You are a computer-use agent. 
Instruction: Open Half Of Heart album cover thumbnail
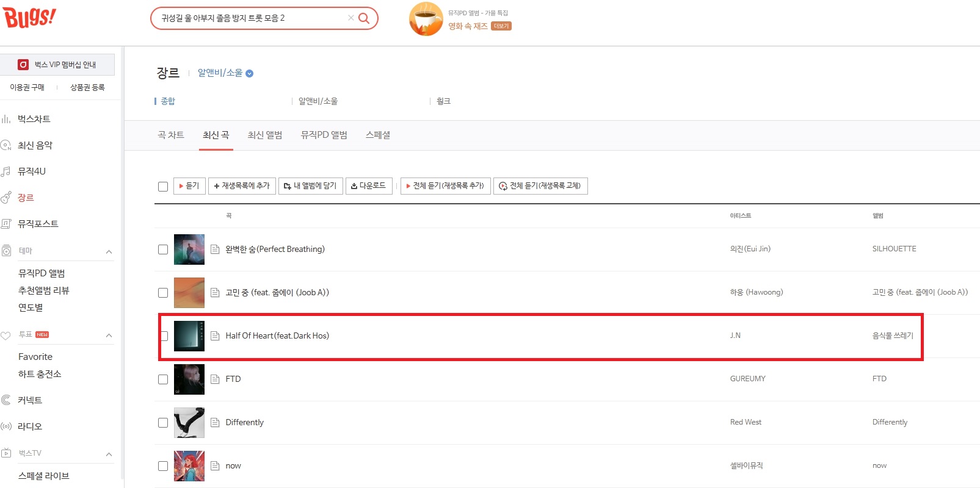point(189,336)
